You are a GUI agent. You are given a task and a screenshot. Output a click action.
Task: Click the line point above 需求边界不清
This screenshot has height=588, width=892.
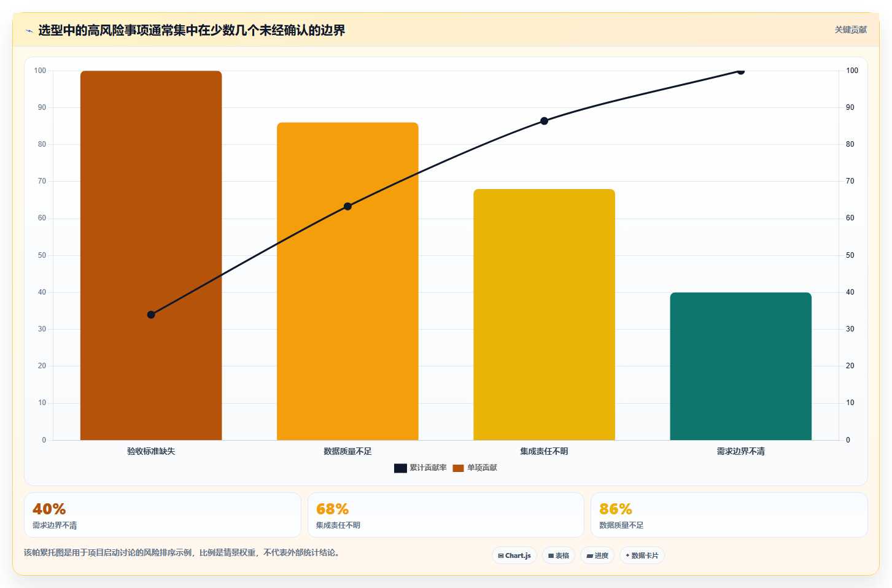[x=740, y=71]
